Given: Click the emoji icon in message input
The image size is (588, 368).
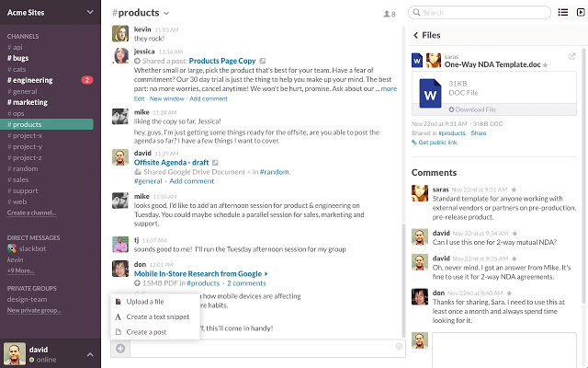Looking at the screenshot, I should [398, 347].
